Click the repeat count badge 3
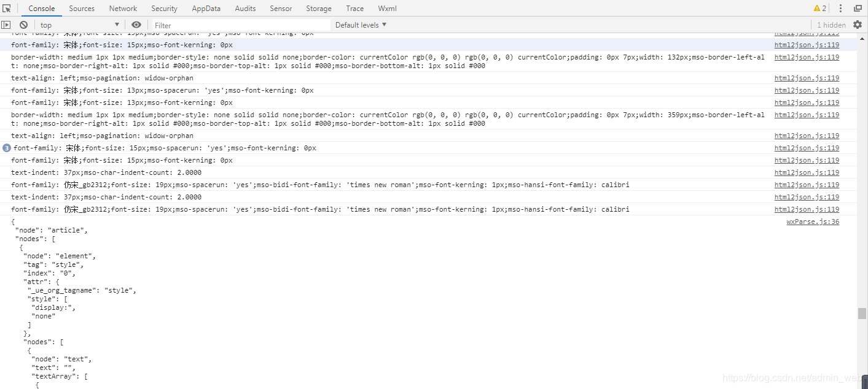Image resolution: width=868 pixels, height=389 pixels. coord(7,148)
